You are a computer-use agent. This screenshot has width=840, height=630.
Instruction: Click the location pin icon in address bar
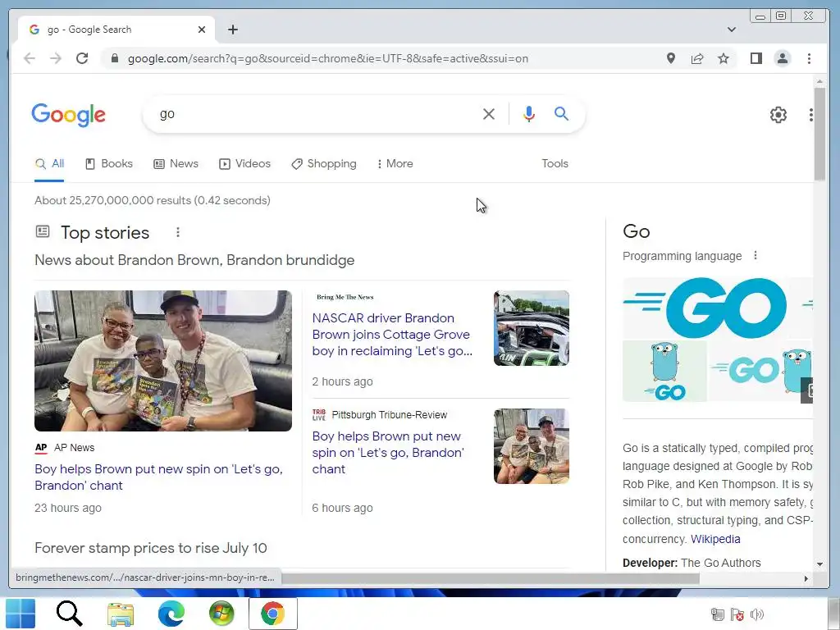pos(671,58)
